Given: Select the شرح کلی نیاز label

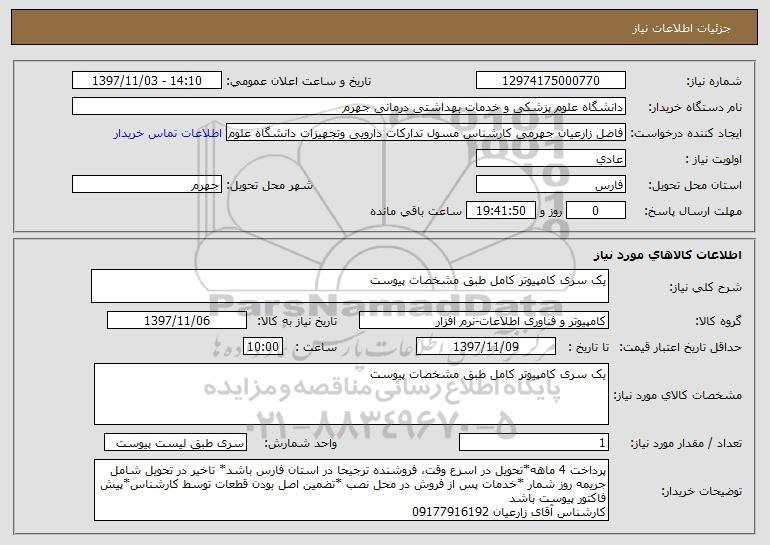Looking at the screenshot, I should 706,287.
